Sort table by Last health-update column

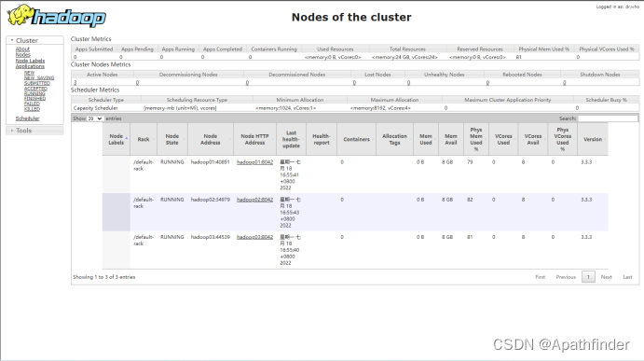tap(291, 139)
